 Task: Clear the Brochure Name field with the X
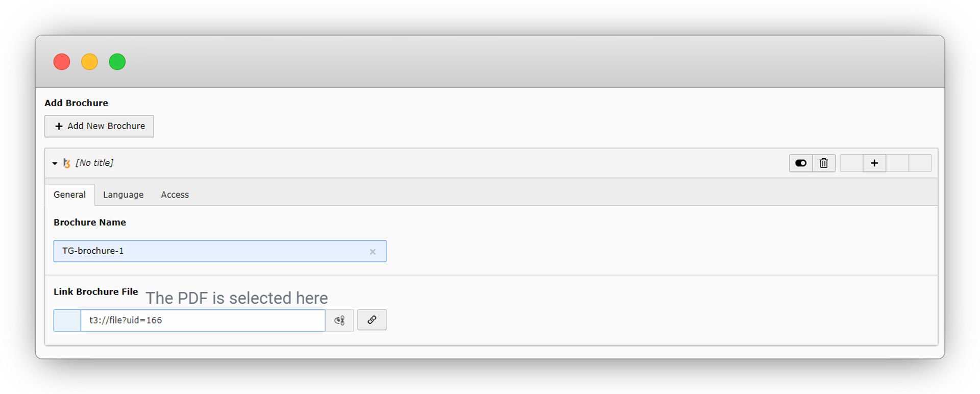[x=373, y=252]
